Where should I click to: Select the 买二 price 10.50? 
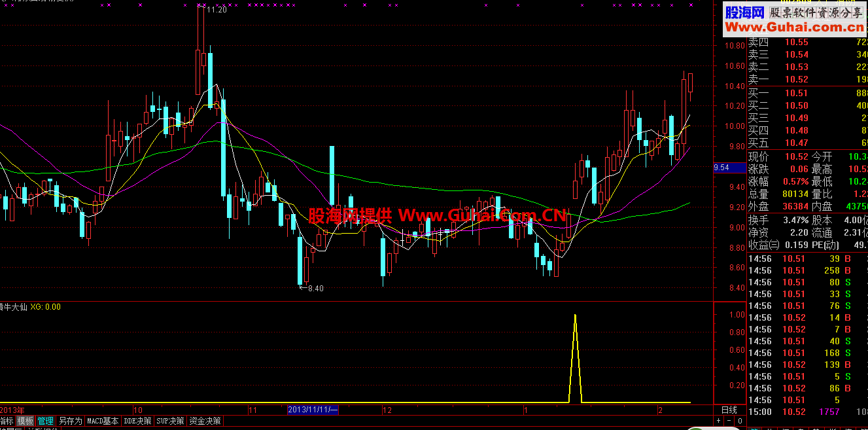[x=797, y=105]
